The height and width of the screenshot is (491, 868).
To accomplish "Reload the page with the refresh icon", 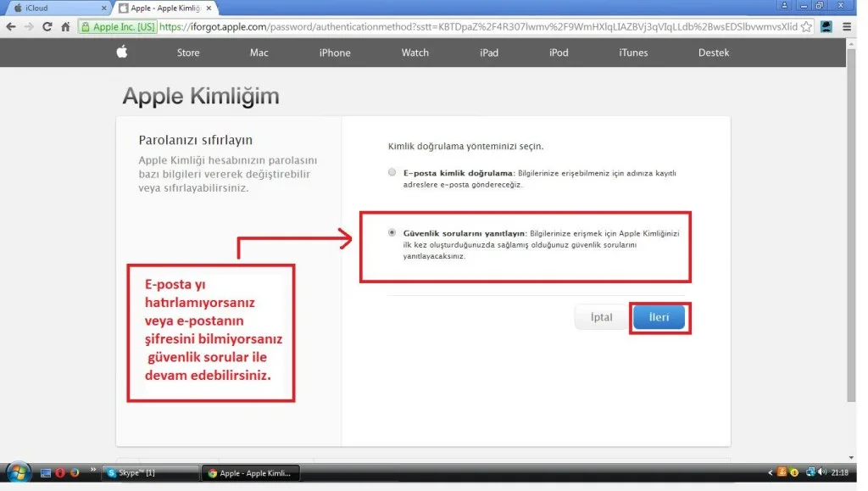I will click(47, 26).
